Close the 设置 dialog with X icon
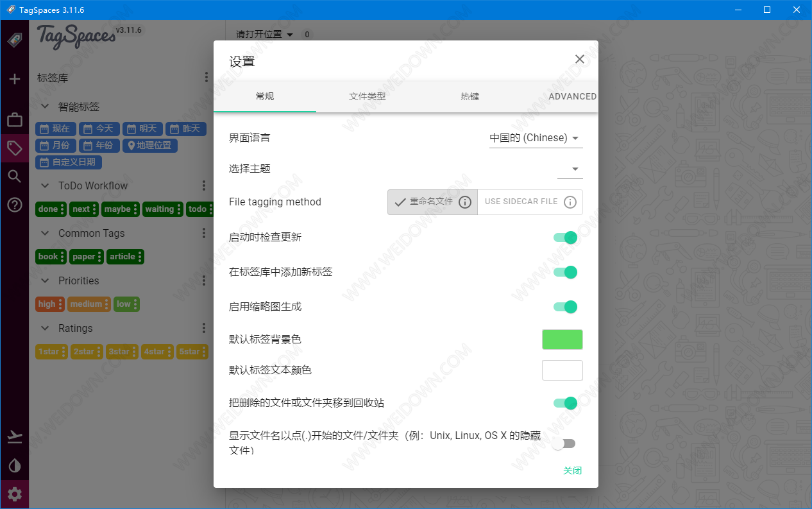Screen dimensions: 812x509 (580, 59)
